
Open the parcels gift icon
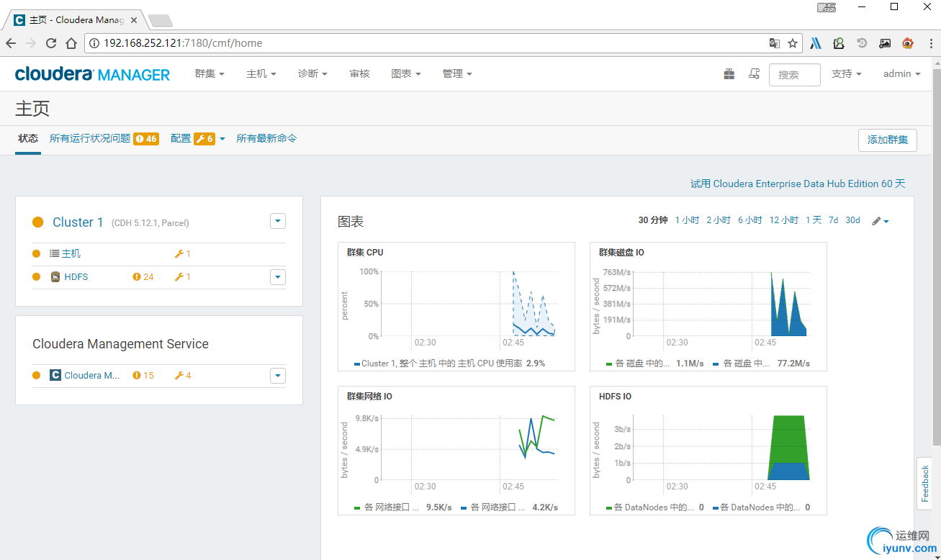click(729, 73)
